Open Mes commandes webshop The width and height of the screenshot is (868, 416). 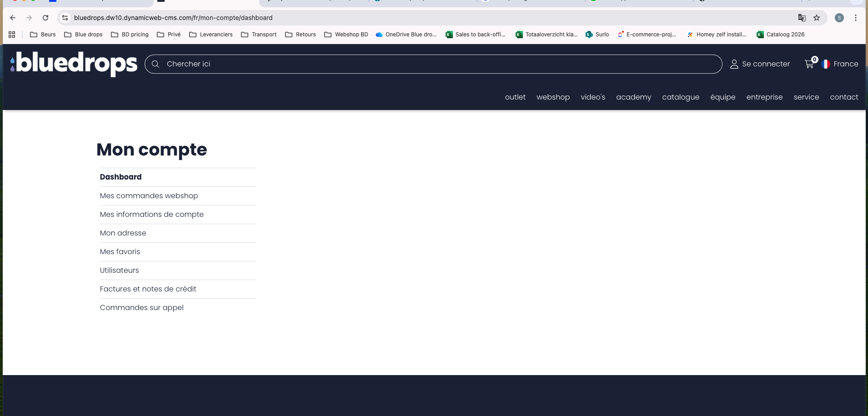tap(149, 196)
